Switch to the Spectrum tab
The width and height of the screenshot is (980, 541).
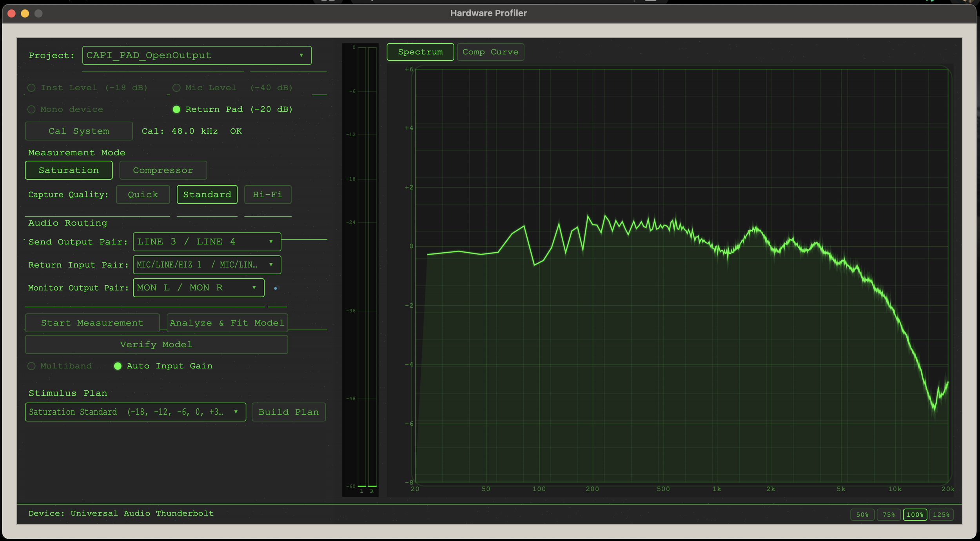tap(420, 52)
